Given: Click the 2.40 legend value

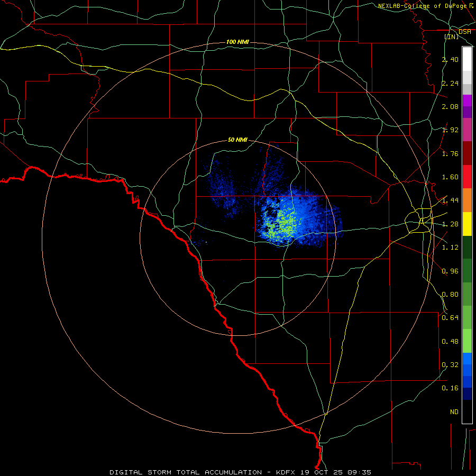Looking at the screenshot, I should coord(450,59).
